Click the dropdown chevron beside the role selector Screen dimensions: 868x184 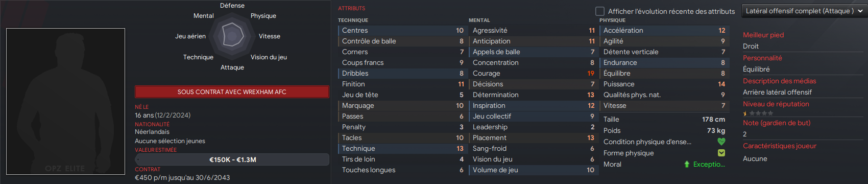[x=860, y=11]
